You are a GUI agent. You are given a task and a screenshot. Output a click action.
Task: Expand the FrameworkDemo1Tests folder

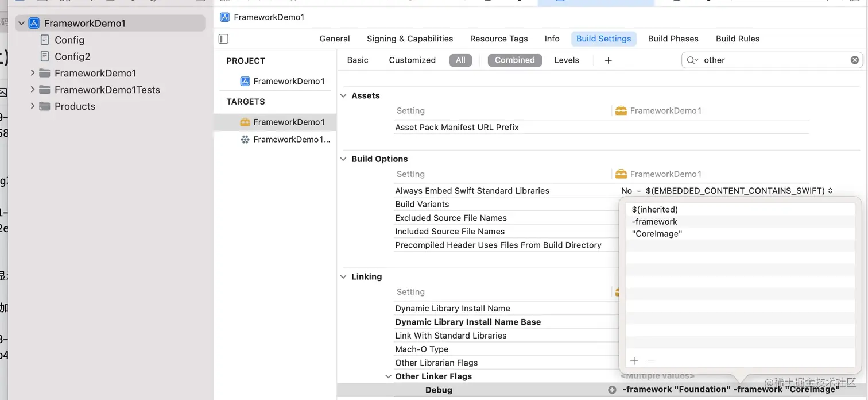point(33,90)
